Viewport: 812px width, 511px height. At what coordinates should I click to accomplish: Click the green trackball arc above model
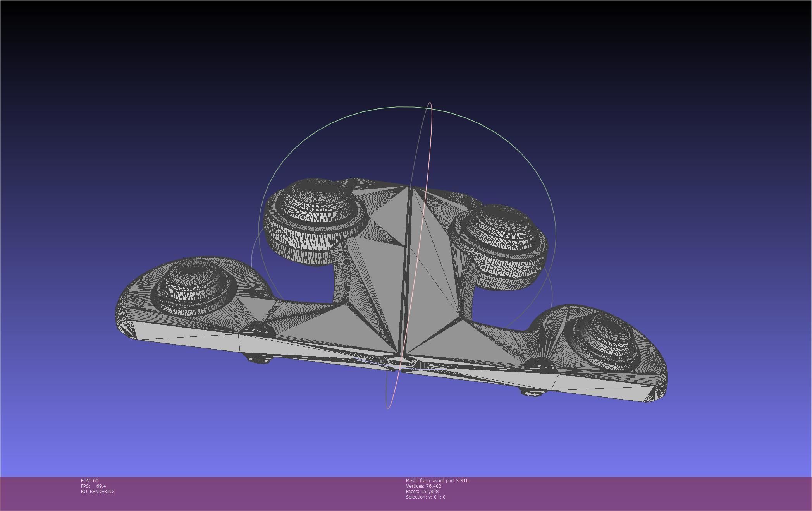click(407, 107)
